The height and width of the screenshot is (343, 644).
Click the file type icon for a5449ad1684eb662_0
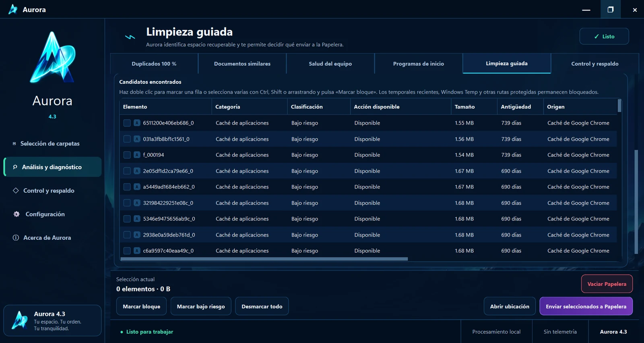coord(137,187)
